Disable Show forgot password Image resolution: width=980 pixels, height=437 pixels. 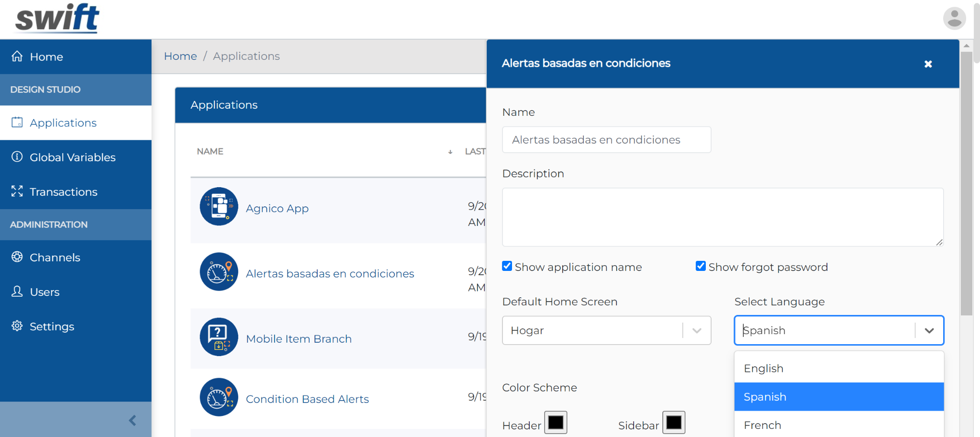[701, 266]
